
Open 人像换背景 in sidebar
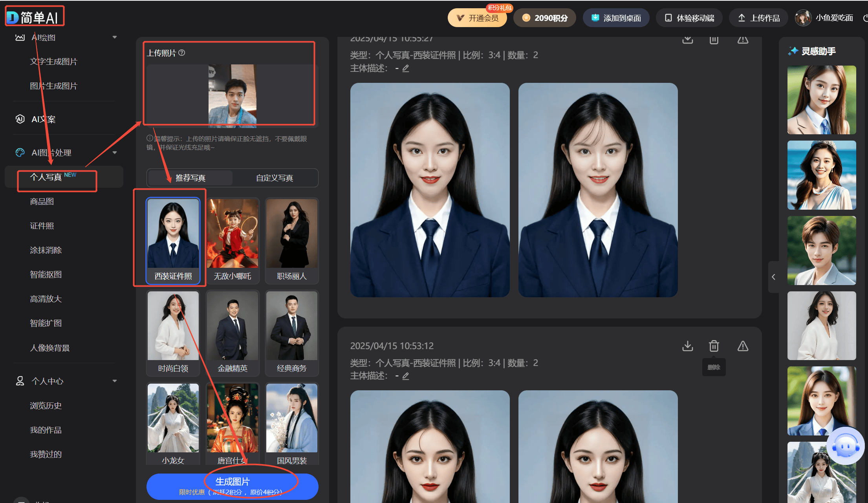click(x=50, y=348)
